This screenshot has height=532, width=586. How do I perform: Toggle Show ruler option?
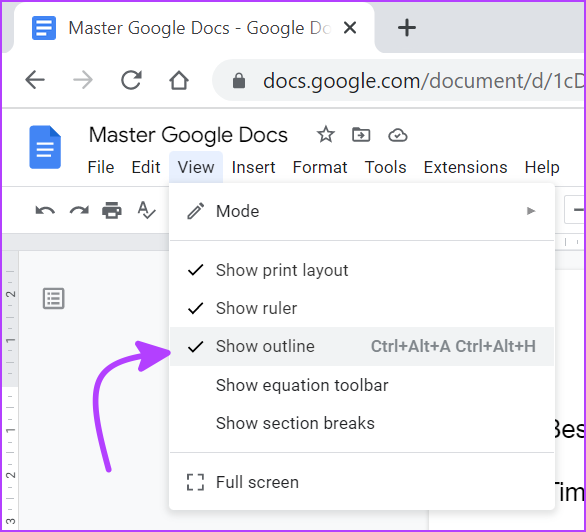[x=361, y=308]
